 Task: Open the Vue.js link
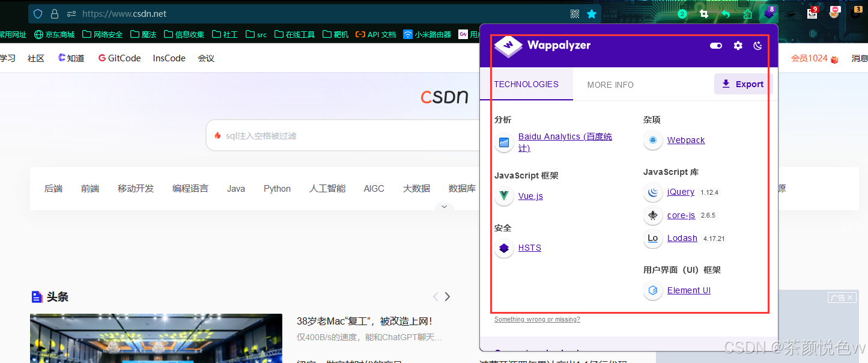click(530, 196)
